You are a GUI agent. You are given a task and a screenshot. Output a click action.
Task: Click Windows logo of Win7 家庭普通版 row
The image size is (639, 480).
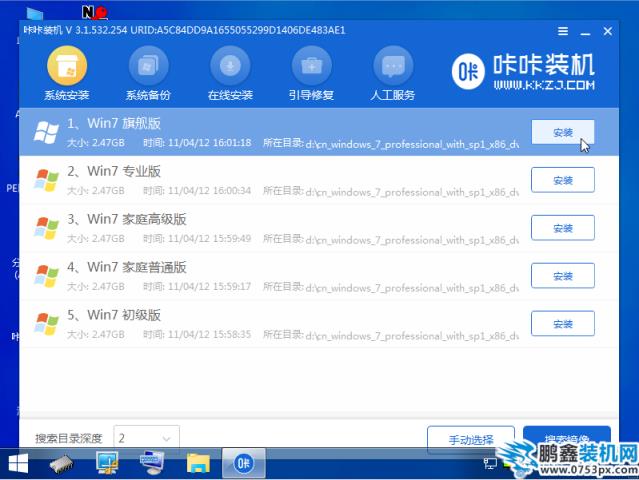(46, 276)
